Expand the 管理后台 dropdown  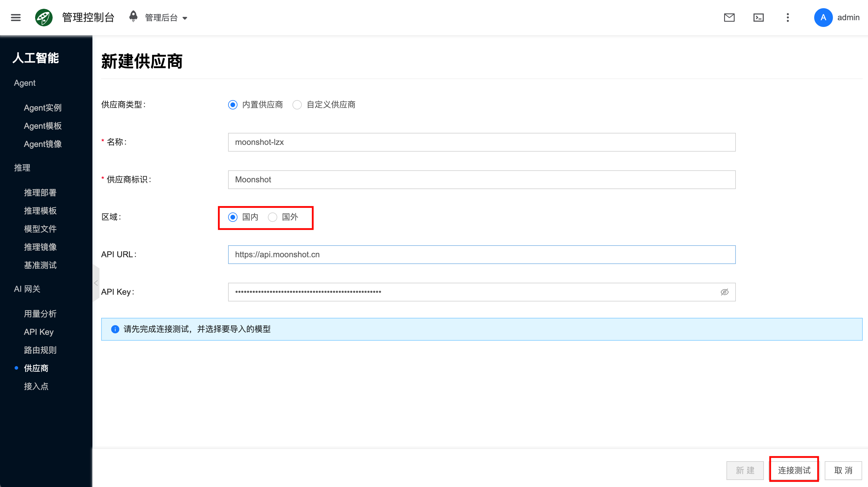[x=166, y=18]
